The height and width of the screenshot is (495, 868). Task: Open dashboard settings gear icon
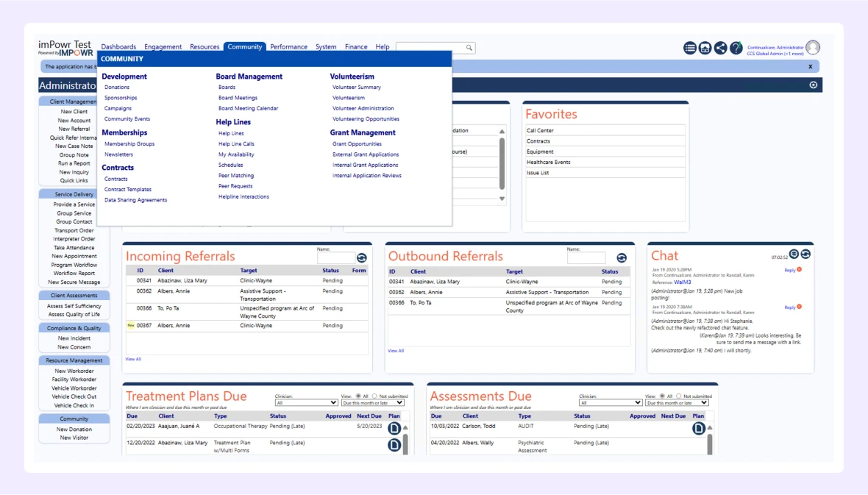pos(813,85)
